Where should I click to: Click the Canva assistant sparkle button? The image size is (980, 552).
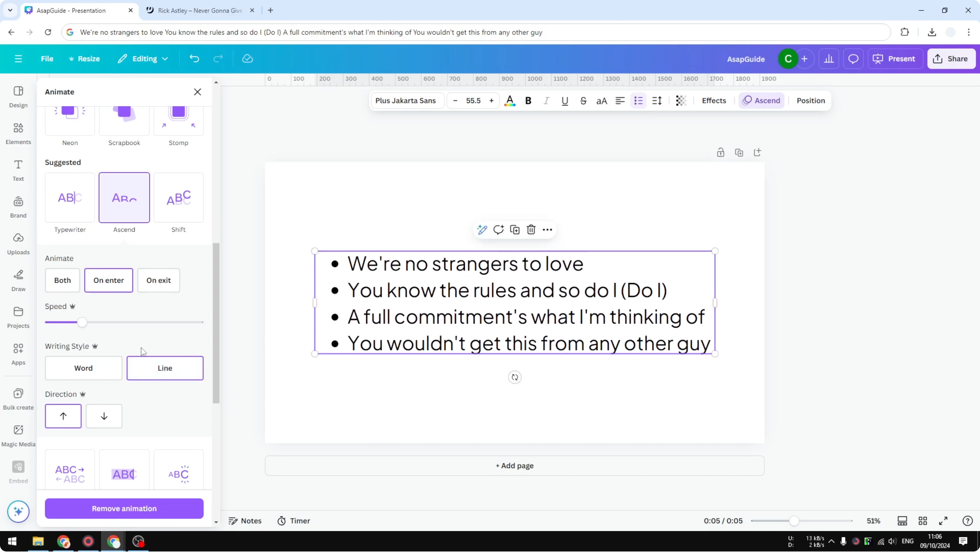point(18,512)
